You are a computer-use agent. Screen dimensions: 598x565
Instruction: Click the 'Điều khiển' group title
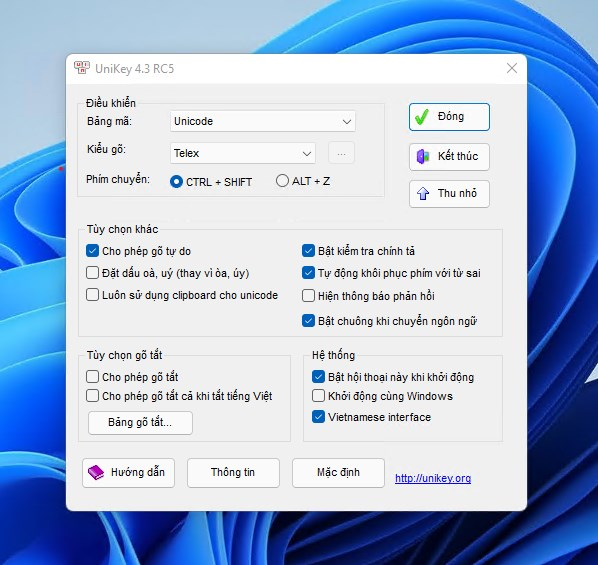pyautogui.click(x=111, y=103)
